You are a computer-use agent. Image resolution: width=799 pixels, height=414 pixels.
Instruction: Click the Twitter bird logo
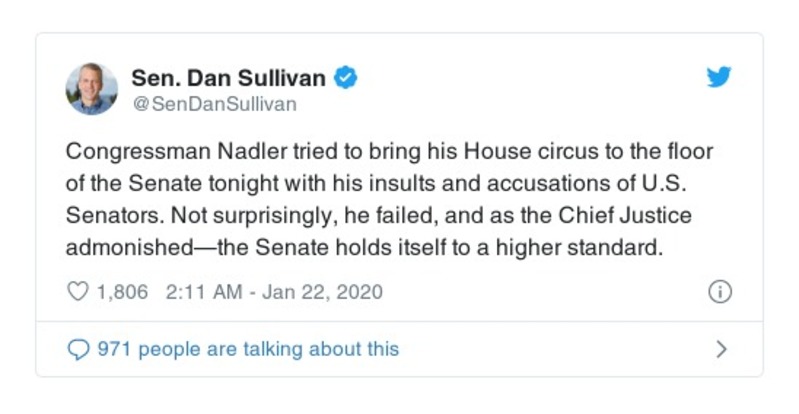(x=720, y=78)
